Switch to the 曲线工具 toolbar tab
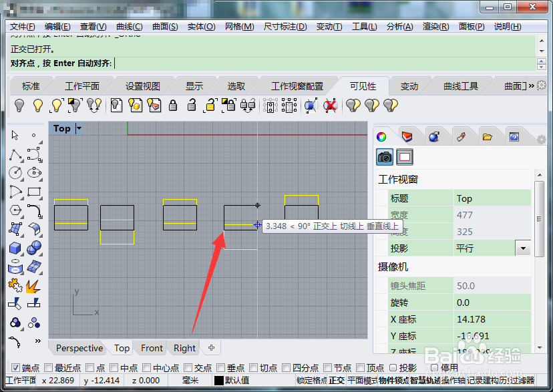 pyautogui.click(x=461, y=86)
